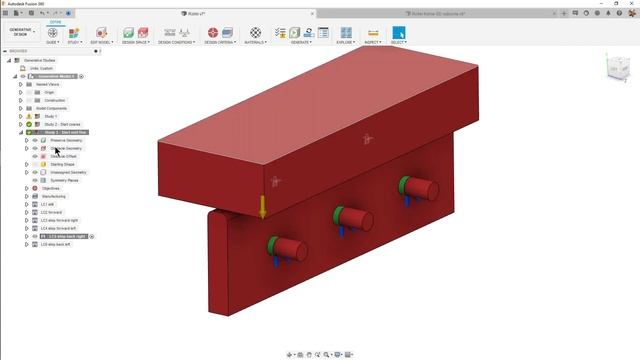Toggle visibility of the Origin folder

[29, 92]
